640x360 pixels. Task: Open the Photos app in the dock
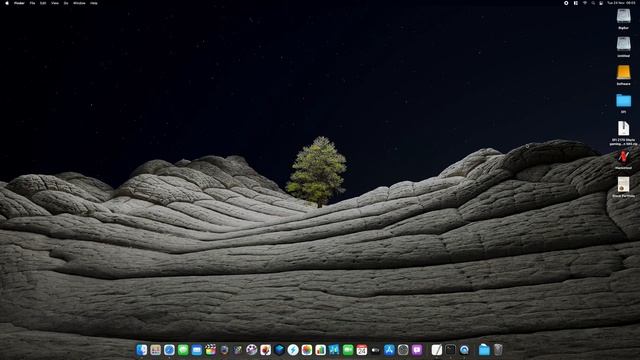point(307,350)
